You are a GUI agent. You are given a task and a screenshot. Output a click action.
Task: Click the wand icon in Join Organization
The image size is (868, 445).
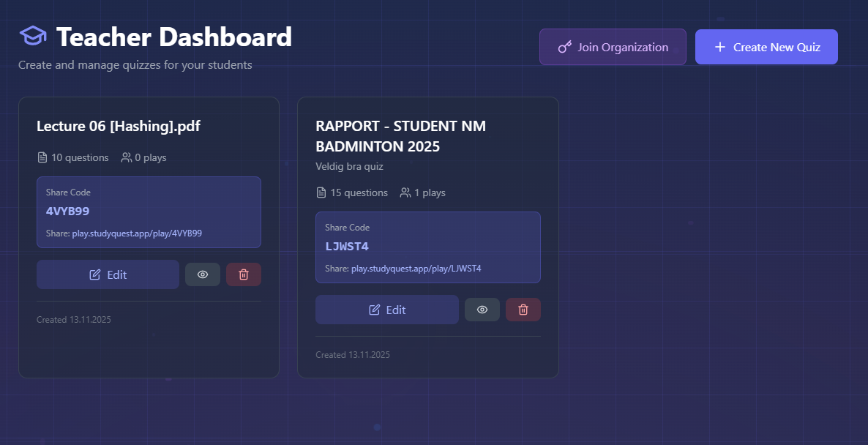pos(564,46)
